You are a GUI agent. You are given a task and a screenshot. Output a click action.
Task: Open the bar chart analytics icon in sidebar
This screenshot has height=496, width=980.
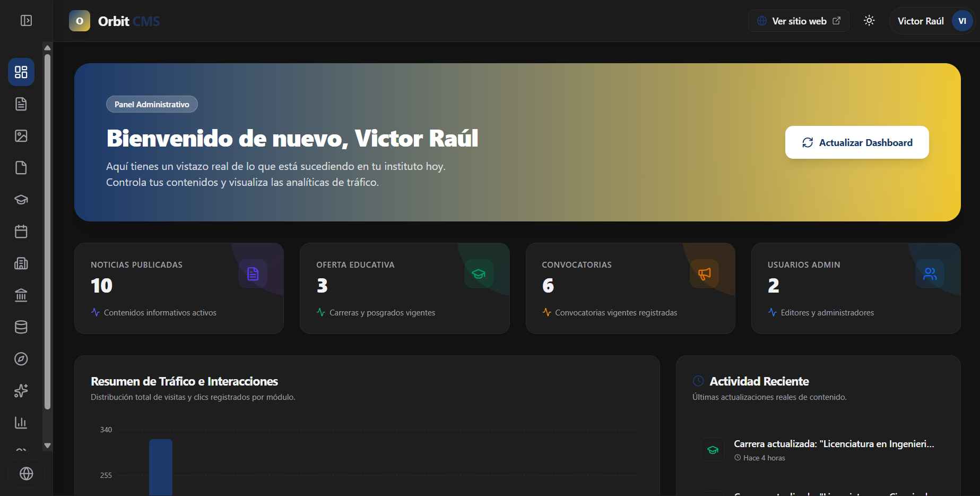point(21,423)
